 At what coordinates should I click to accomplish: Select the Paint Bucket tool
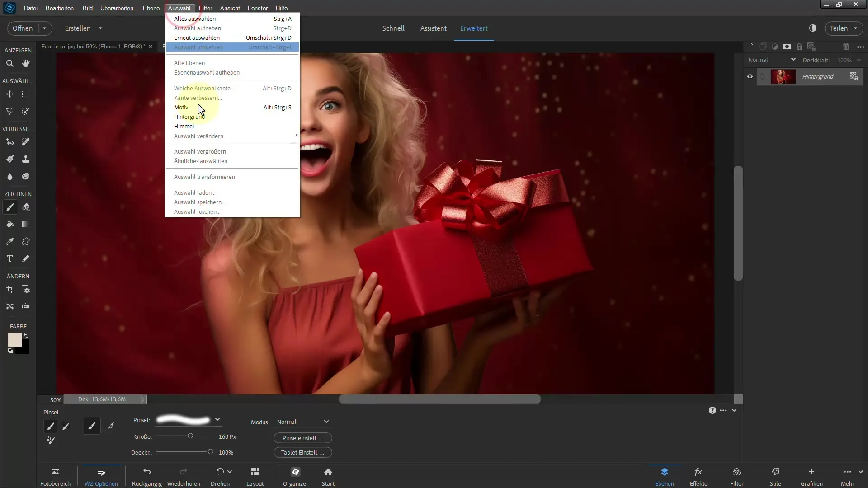pos(9,224)
